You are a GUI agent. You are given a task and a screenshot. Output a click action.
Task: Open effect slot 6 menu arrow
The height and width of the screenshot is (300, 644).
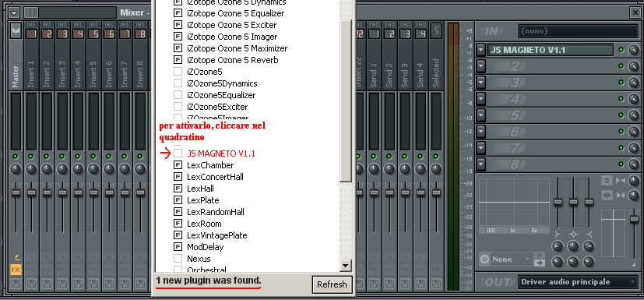click(x=481, y=132)
